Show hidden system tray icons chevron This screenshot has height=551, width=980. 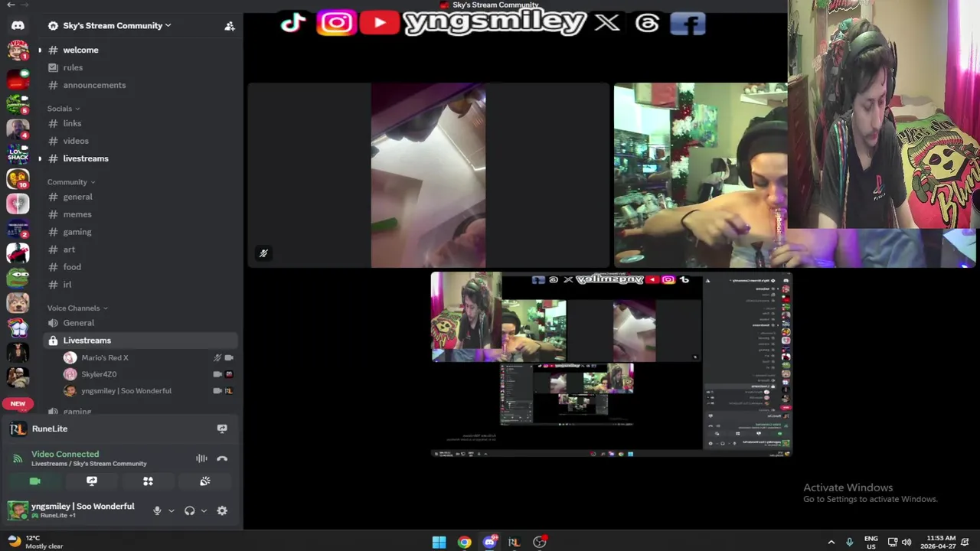point(831,542)
